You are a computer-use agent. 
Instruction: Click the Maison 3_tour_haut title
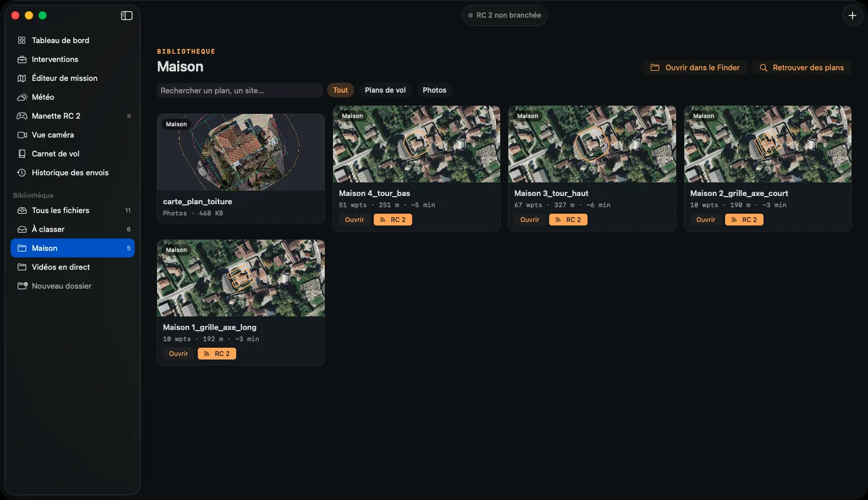pos(551,194)
